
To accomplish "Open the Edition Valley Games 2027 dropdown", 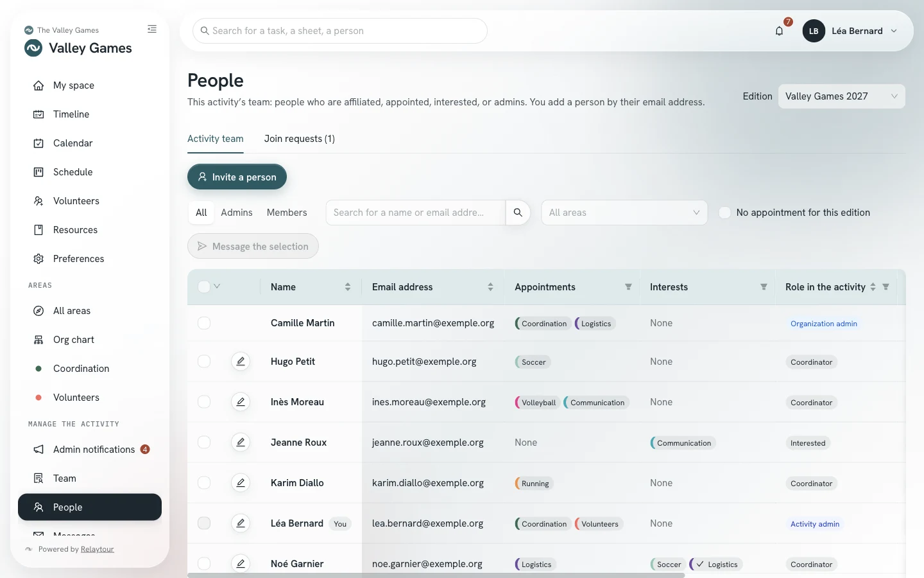I will [x=842, y=96].
